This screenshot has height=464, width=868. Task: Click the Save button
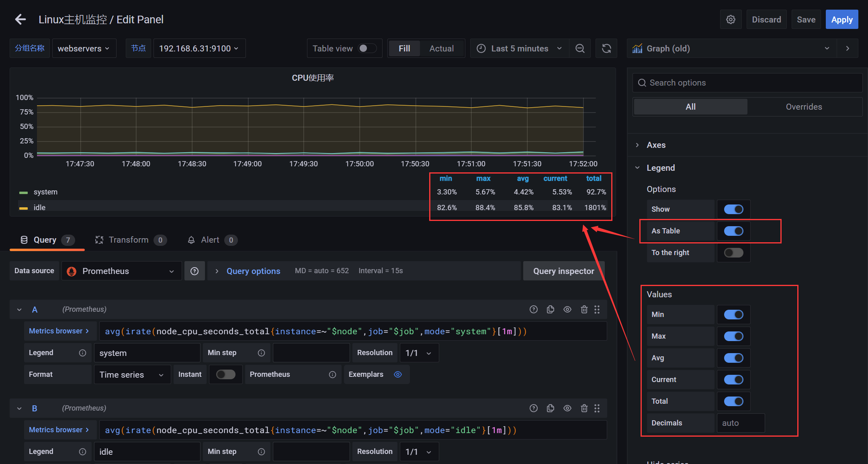tap(806, 19)
